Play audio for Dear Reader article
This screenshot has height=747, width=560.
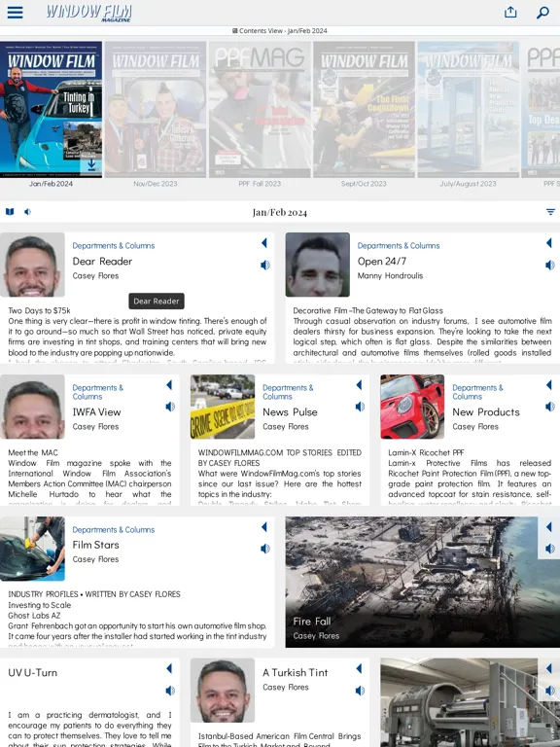pyautogui.click(x=265, y=265)
